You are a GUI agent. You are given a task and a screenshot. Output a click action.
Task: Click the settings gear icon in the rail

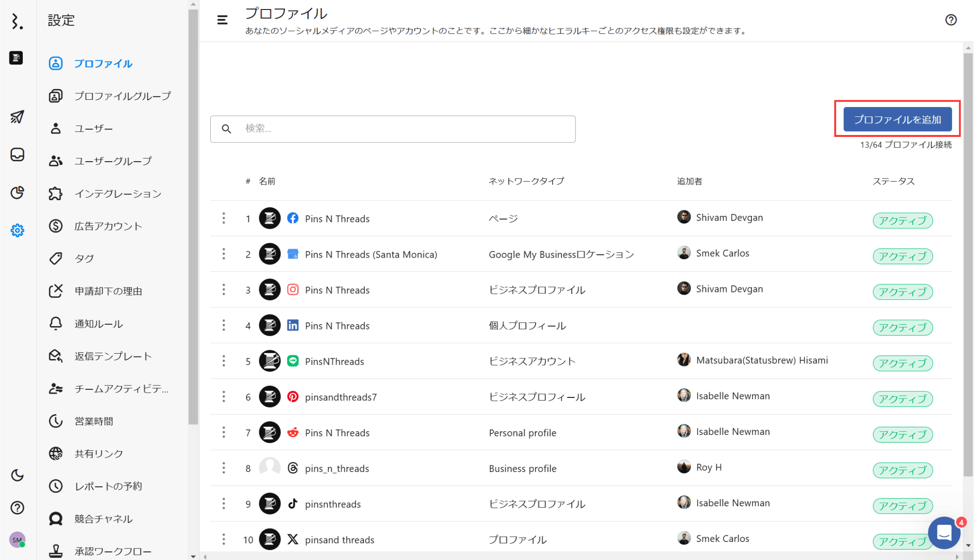17,231
